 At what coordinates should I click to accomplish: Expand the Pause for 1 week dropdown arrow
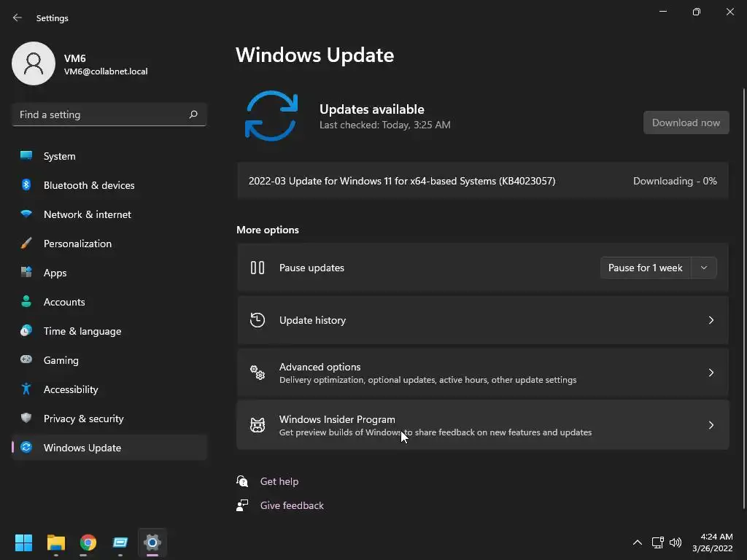(704, 268)
